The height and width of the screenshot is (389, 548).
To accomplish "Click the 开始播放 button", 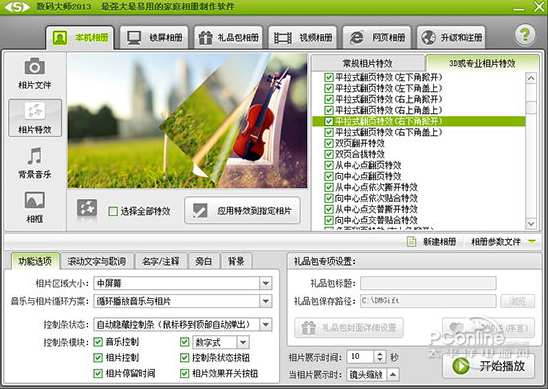I will point(489,366).
